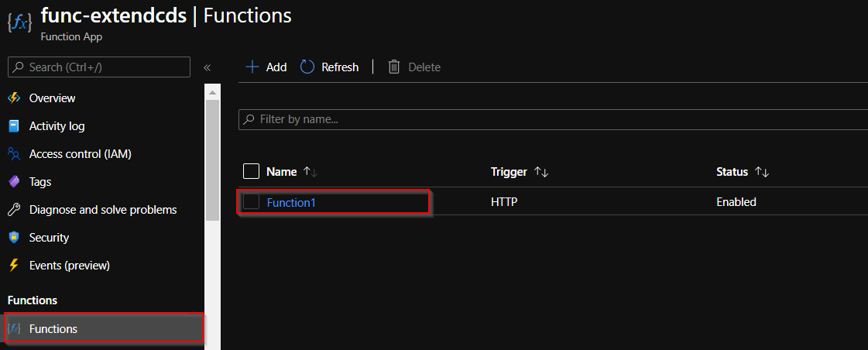The image size is (868, 350).
Task: Sort functions by Name column arrows
Action: (310, 172)
